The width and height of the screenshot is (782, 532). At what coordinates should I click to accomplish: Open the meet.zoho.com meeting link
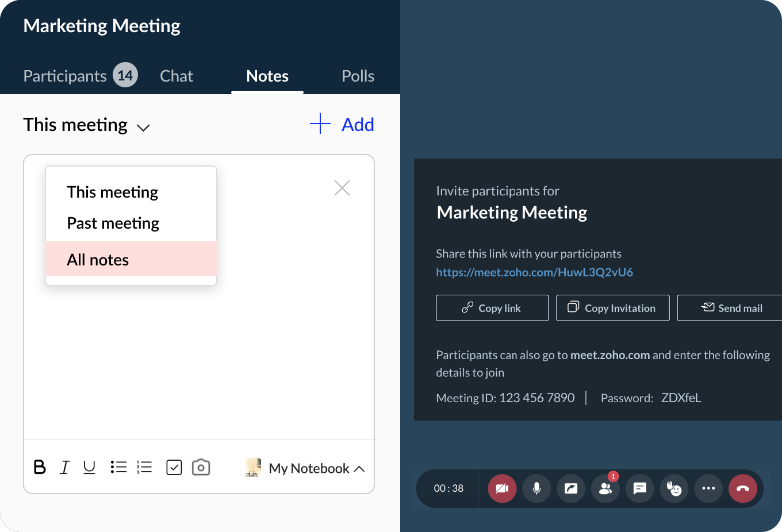(x=534, y=272)
